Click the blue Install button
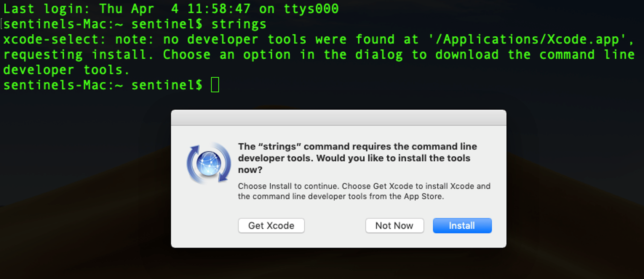 pos(462,225)
